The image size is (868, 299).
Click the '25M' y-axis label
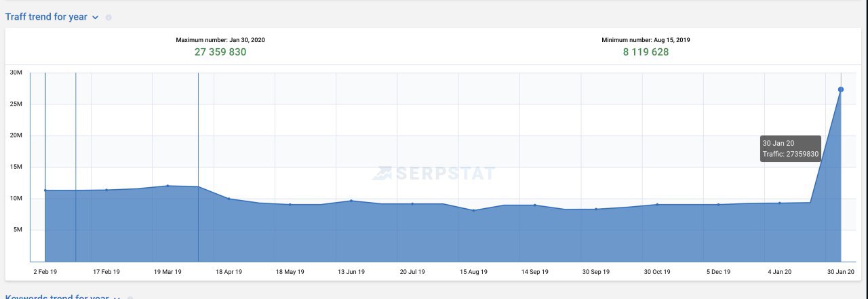[x=16, y=104]
